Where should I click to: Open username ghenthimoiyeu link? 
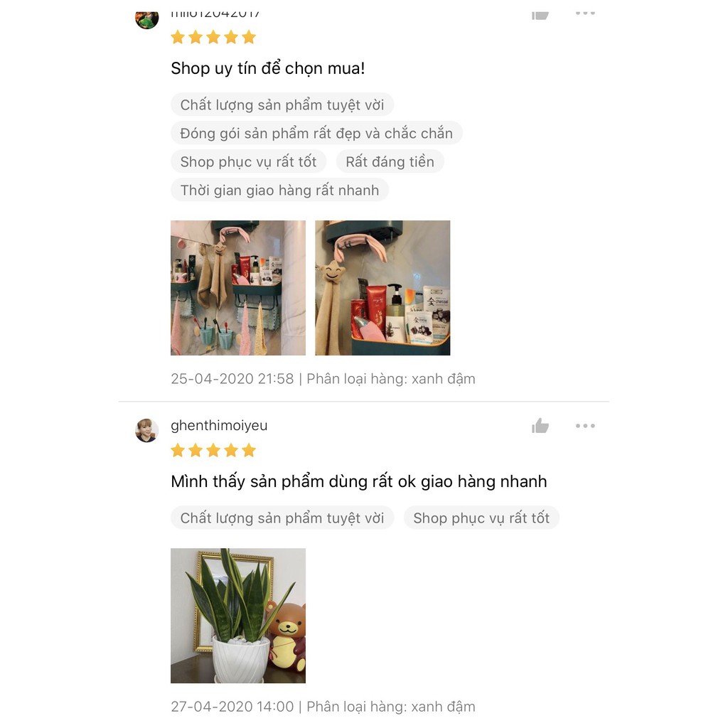pyautogui.click(x=219, y=425)
